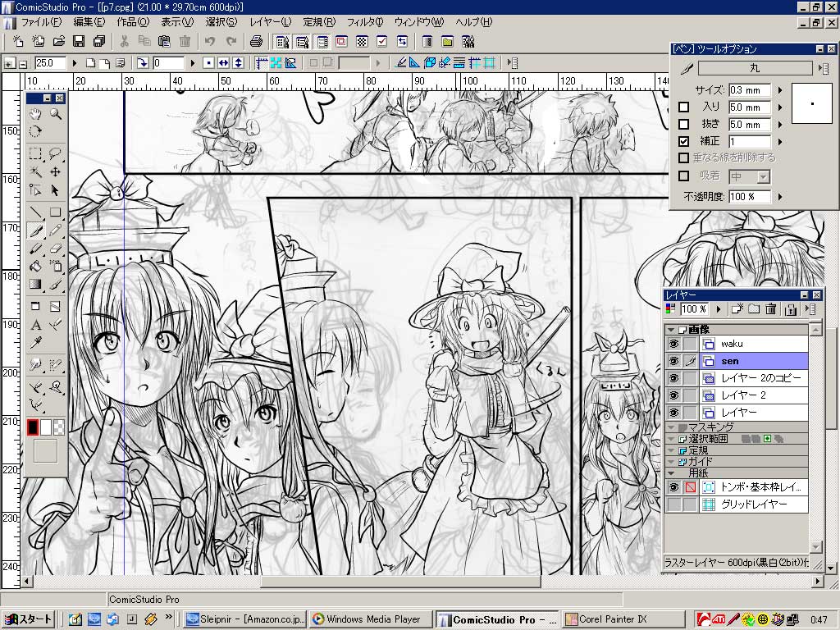Image resolution: width=840 pixels, height=630 pixels.
Task: Hide the waku layer
Action: click(673, 344)
